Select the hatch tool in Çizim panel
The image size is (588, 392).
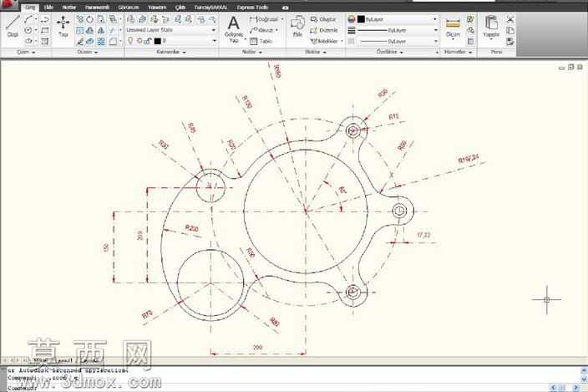click(x=44, y=41)
